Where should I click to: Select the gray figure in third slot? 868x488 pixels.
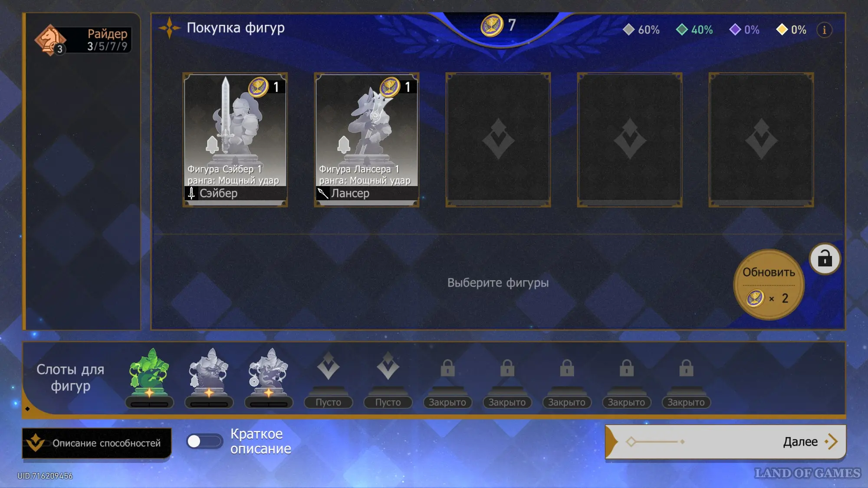click(x=269, y=377)
